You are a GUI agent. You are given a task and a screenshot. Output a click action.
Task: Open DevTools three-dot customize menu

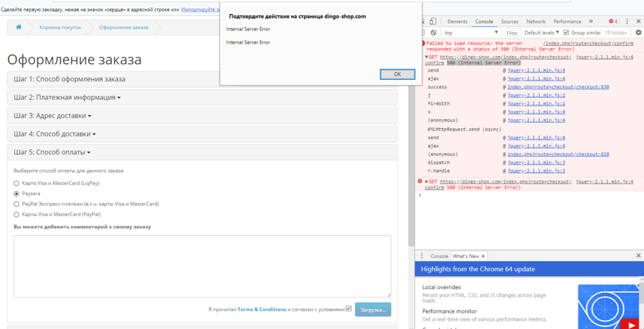coord(628,21)
